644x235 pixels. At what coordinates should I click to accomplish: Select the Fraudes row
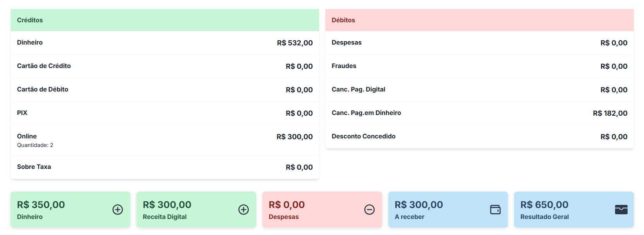click(479, 66)
